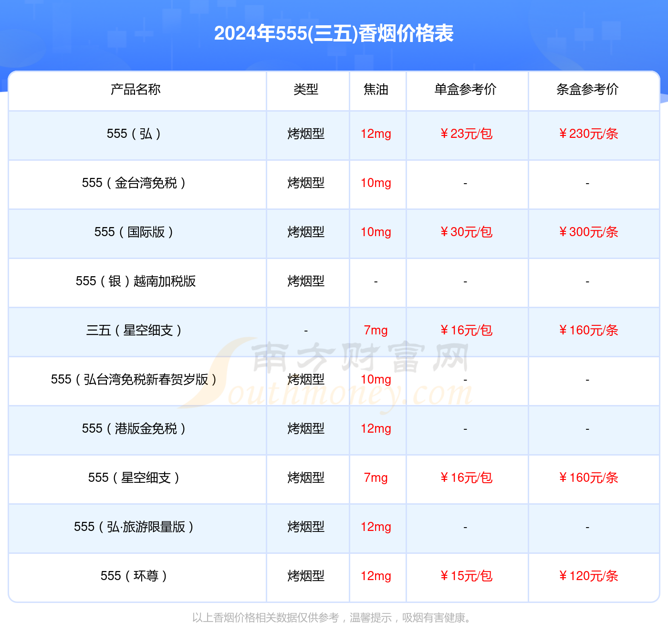Click 7mg tar for 三五（星空细支）
Image resolution: width=668 pixels, height=644 pixels.
376,330
